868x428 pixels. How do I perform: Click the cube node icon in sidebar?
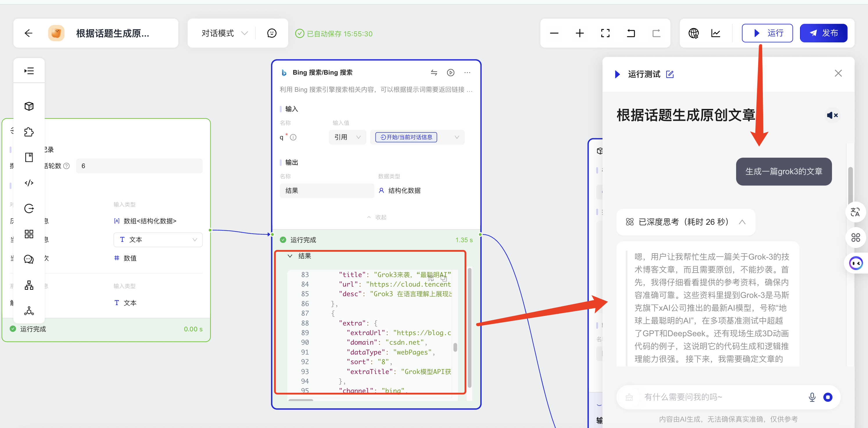point(29,106)
